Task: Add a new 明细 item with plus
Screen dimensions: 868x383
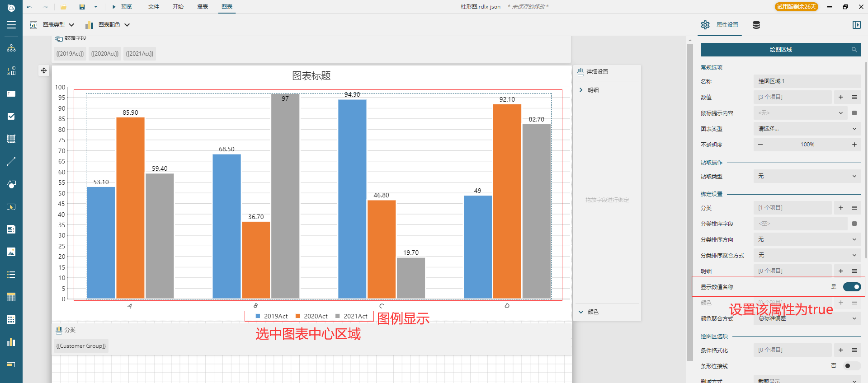Action: pyautogui.click(x=841, y=271)
